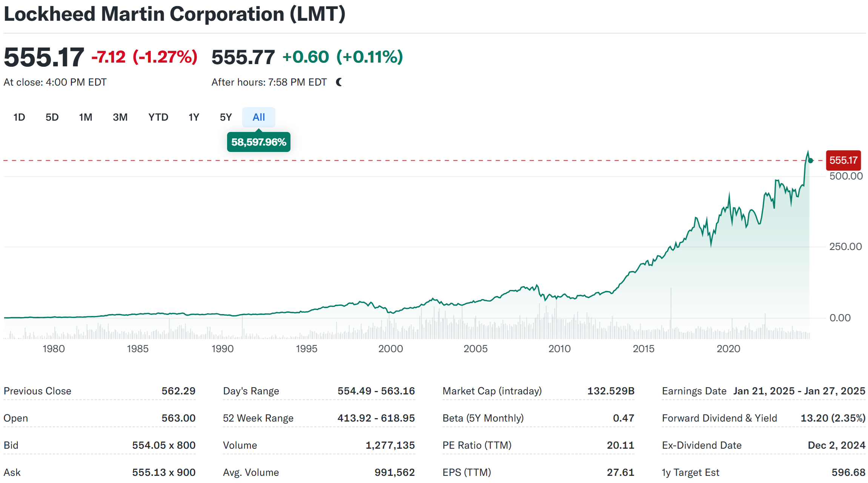This screenshot has width=868, height=483.
Task: Click the after-hours moon icon
Action: tap(339, 82)
